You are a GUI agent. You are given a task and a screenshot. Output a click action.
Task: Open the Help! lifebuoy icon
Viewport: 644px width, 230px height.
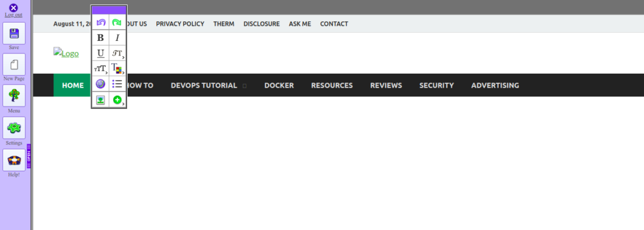point(14,160)
